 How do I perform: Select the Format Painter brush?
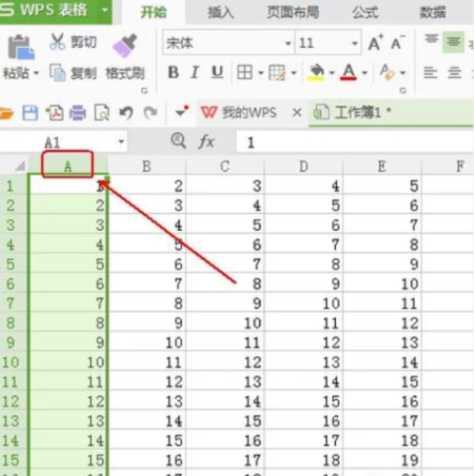[x=125, y=46]
